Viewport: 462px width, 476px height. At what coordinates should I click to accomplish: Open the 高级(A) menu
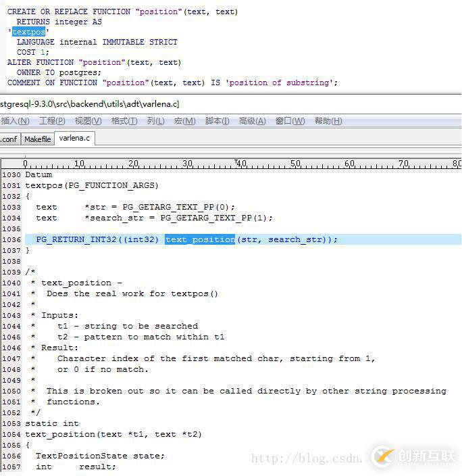[252, 121]
